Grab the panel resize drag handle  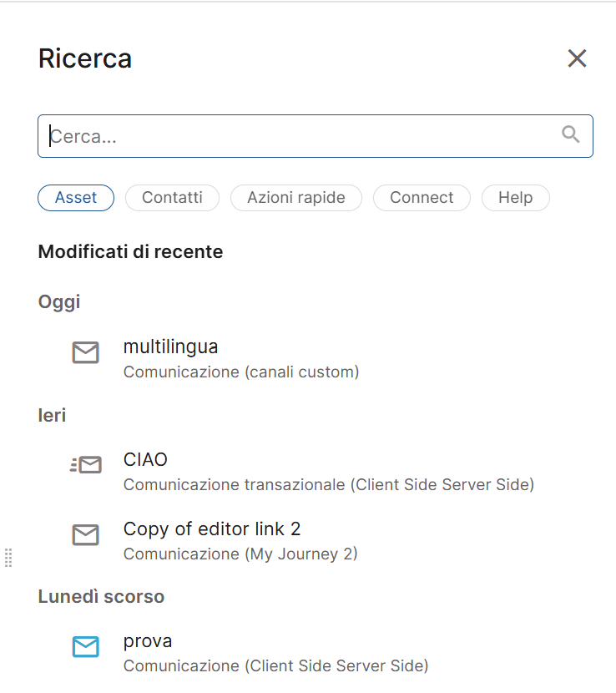pyautogui.click(x=8, y=557)
